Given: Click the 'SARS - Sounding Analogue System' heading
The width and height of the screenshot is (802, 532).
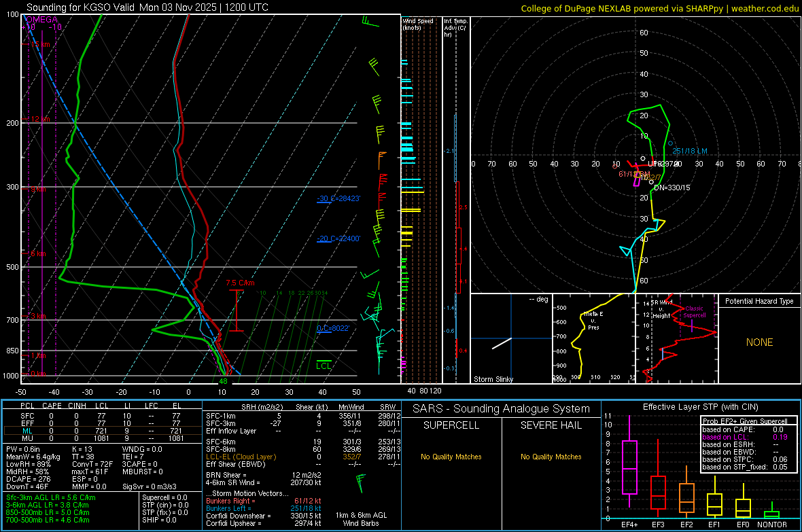Looking at the screenshot, I should (502, 409).
